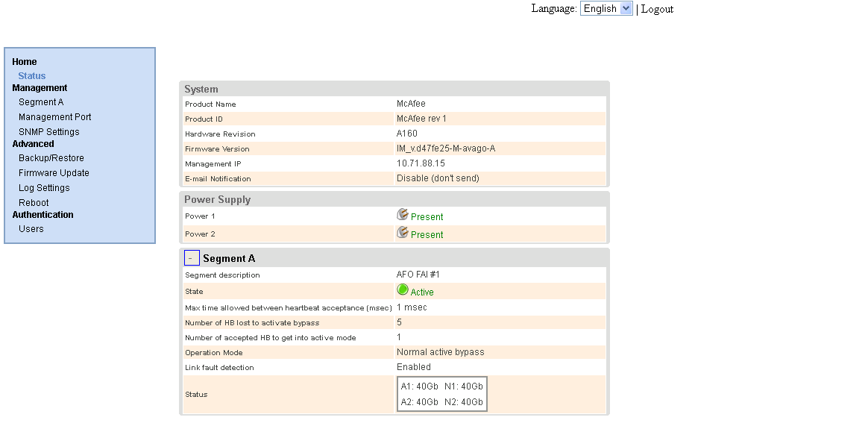The image size is (868, 432).
Task: Click the Management IP label
Action: 213,164
